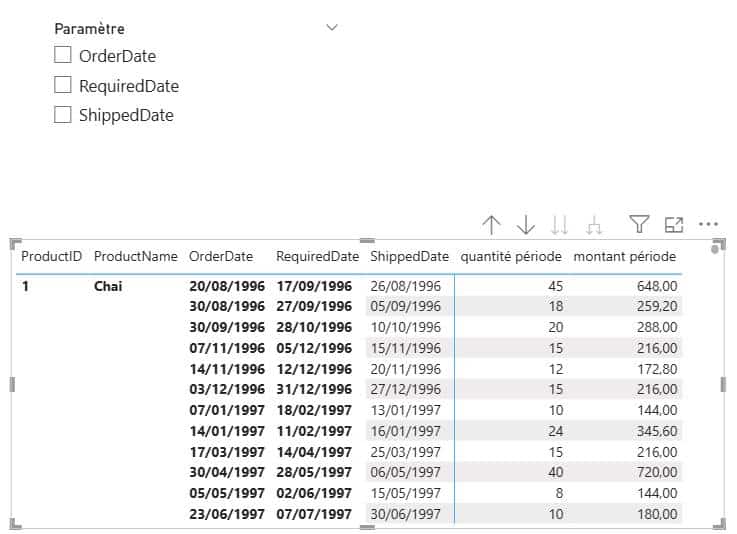This screenshot has width=737, height=534.
Task: Sort by the ProductID column header
Action: (x=51, y=257)
